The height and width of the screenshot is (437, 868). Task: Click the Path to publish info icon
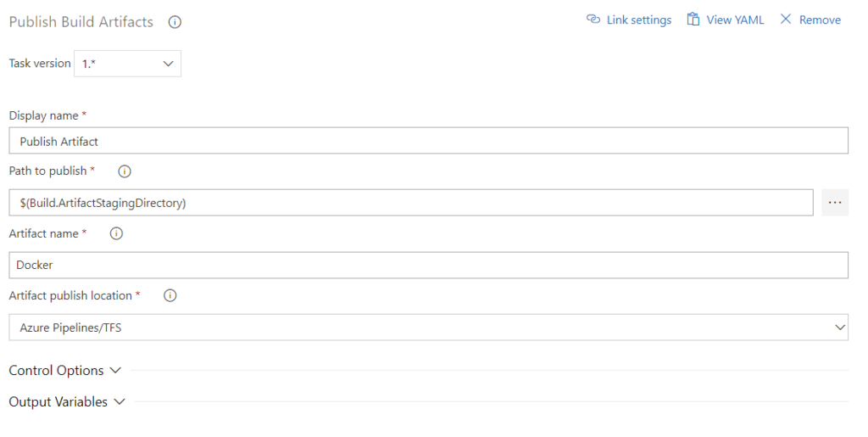point(125,171)
